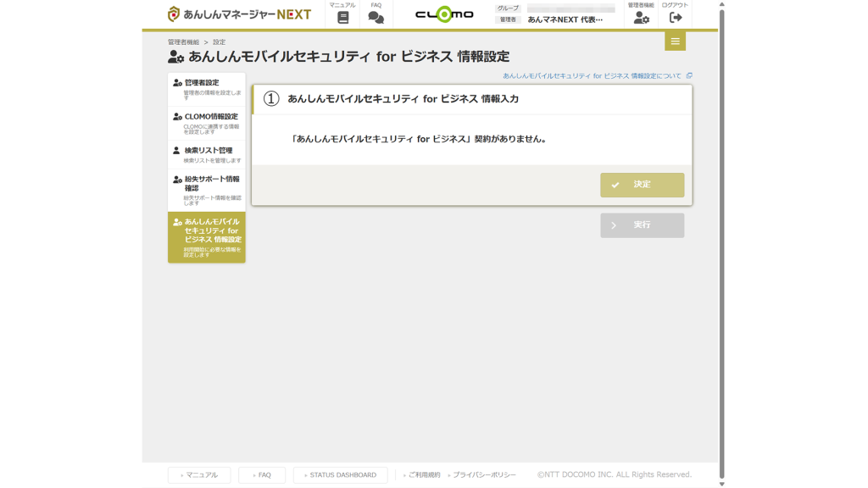
Task: Click the あんマネNEXT 代表 administrator name
Action: pyautogui.click(x=565, y=19)
